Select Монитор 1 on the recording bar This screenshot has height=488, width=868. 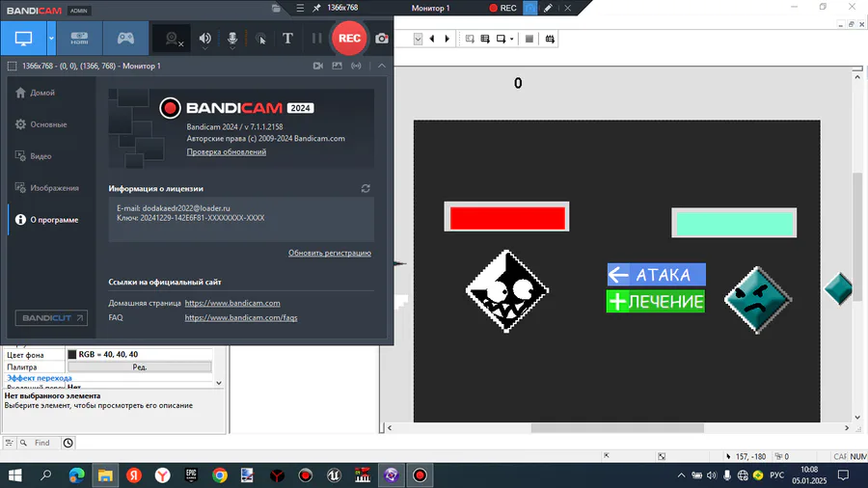(431, 8)
